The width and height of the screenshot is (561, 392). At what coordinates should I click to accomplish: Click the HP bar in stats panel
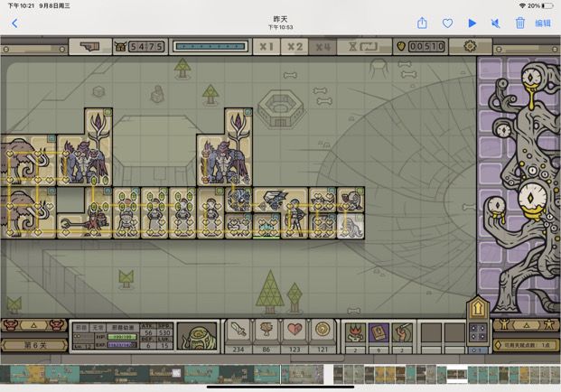click(122, 337)
